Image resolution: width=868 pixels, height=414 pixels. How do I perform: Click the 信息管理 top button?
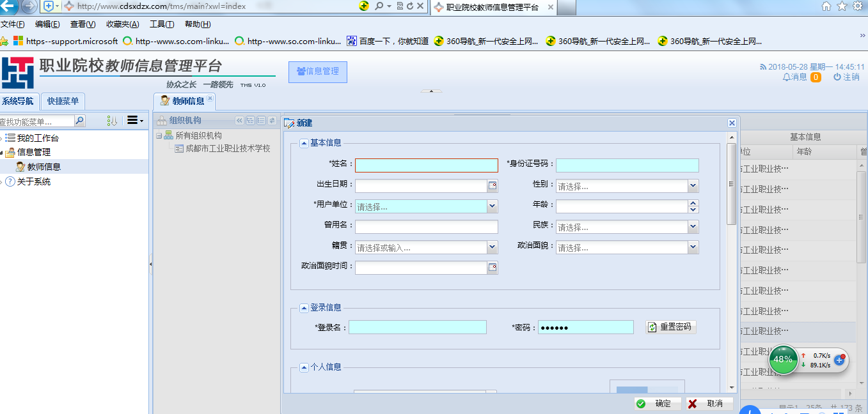pyautogui.click(x=318, y=72)
